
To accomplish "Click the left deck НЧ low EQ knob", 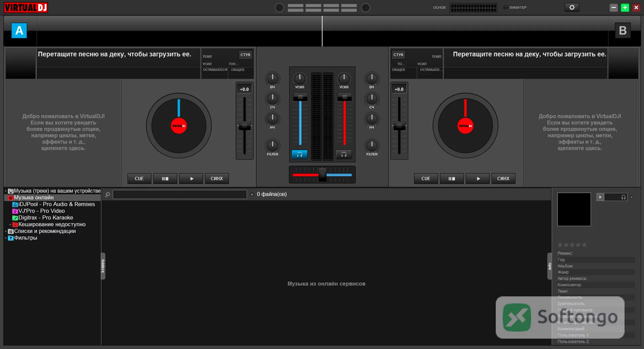I will pos(272,119).
